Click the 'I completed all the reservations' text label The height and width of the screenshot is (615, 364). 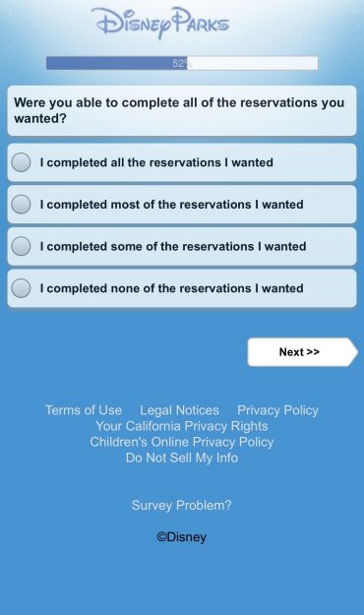click(x=156, y=162)
